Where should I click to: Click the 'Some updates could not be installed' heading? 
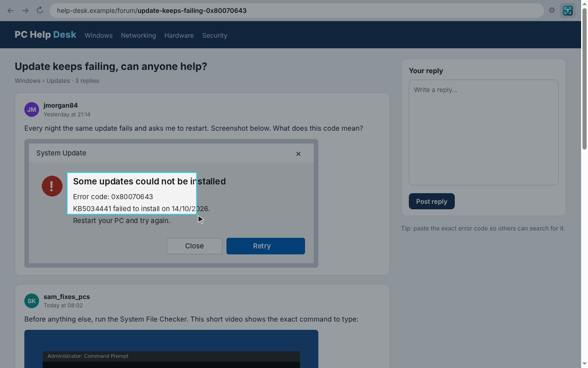149,181
